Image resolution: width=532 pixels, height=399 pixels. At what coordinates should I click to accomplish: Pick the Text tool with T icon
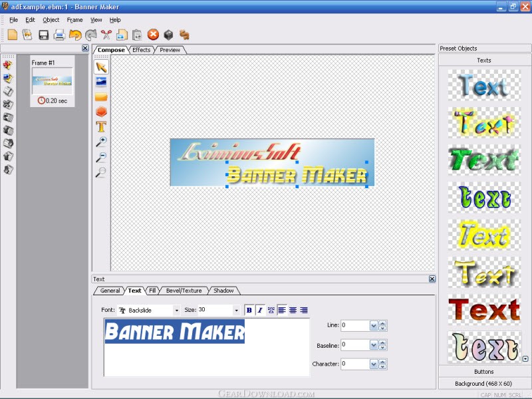point(101,126)
